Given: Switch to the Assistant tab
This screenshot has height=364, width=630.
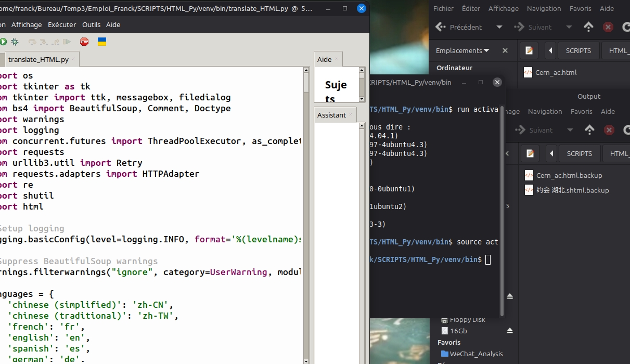Looking at the screenshot, I should tap(331, 115).
